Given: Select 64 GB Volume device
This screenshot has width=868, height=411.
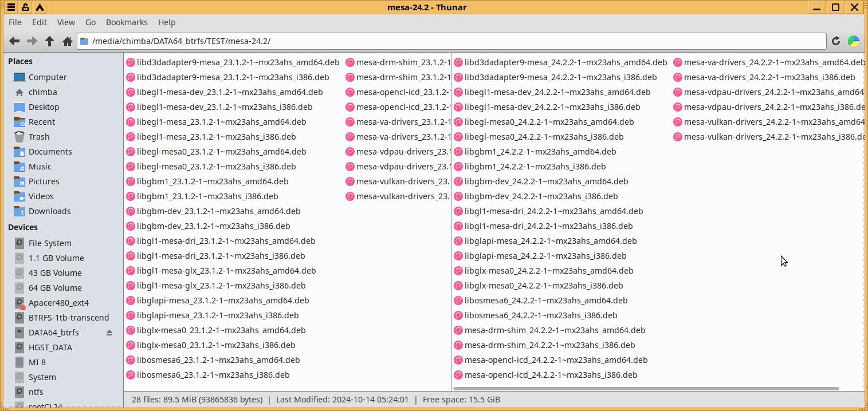Looking at the screenshot, I should [x=55, y=288].
